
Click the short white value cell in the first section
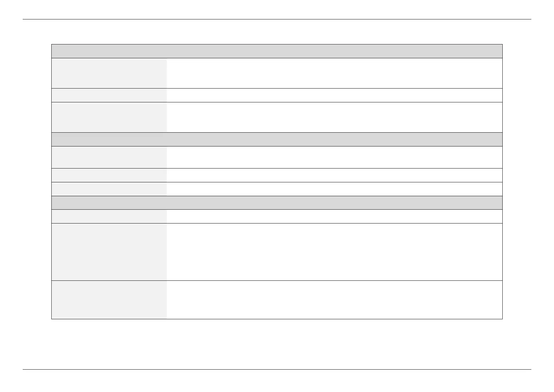[335, 95]
